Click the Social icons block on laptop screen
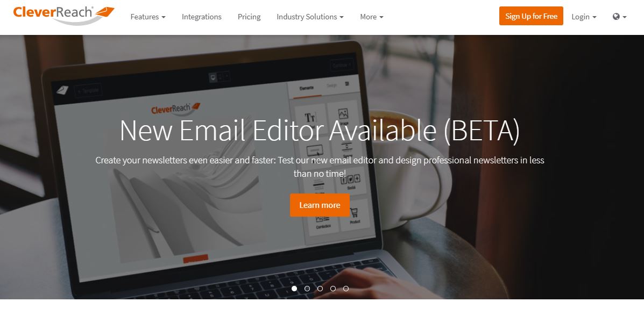644x309 pixels. (x=350, y=181)
